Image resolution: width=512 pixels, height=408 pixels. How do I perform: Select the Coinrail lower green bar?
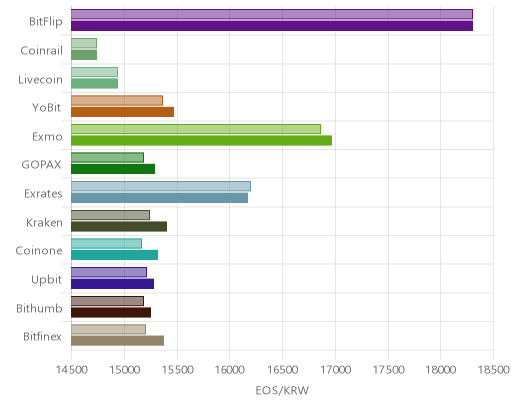84,55
